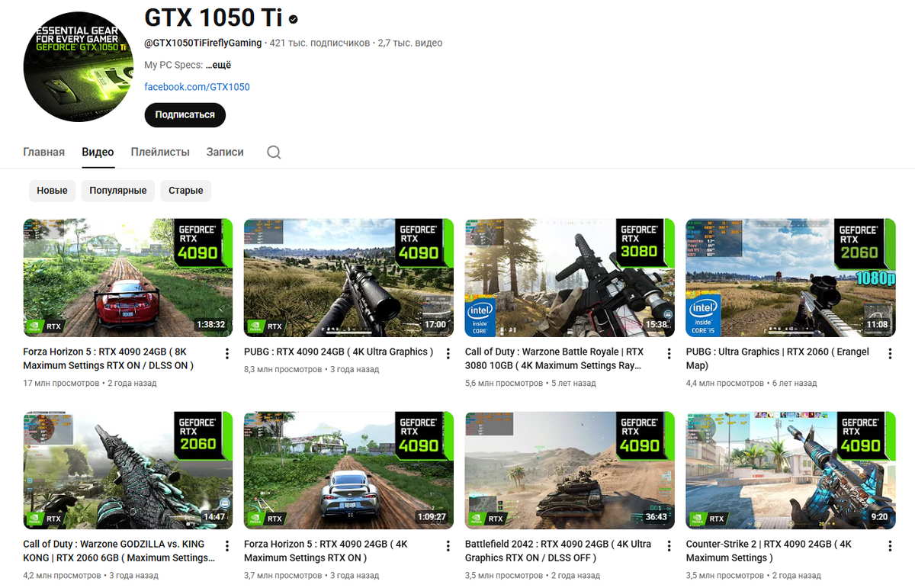Image resolution: width=915 pixels, height=588 pixels.
Task: Select the Видео tab
Action: [98, 153]
